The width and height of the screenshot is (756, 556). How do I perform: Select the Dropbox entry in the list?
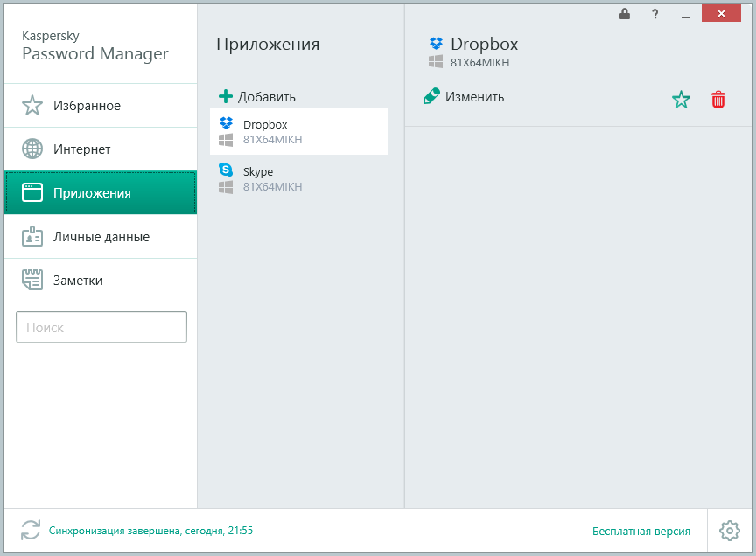tap(298, 131)
